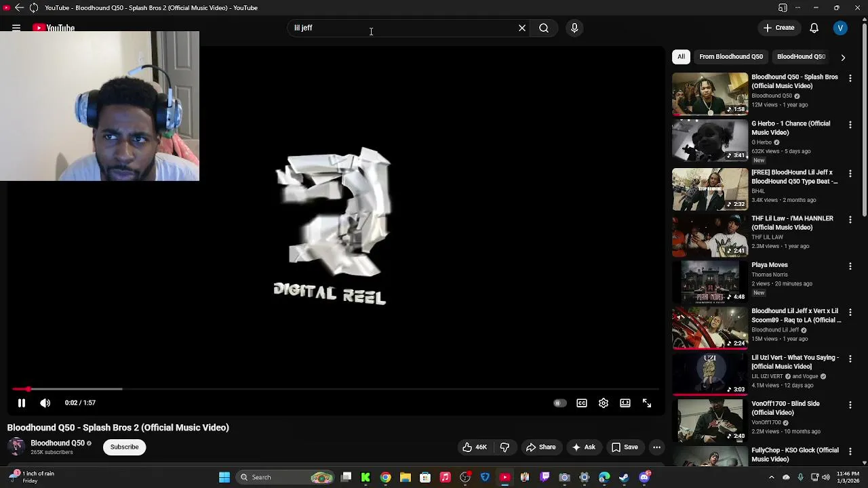Show hidden system tray icons
Viewport: 868px width, 488px height.
point(771,477)
